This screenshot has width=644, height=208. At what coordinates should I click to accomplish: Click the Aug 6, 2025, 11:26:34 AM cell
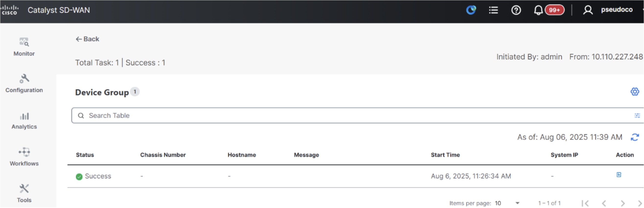click(471, 176)
